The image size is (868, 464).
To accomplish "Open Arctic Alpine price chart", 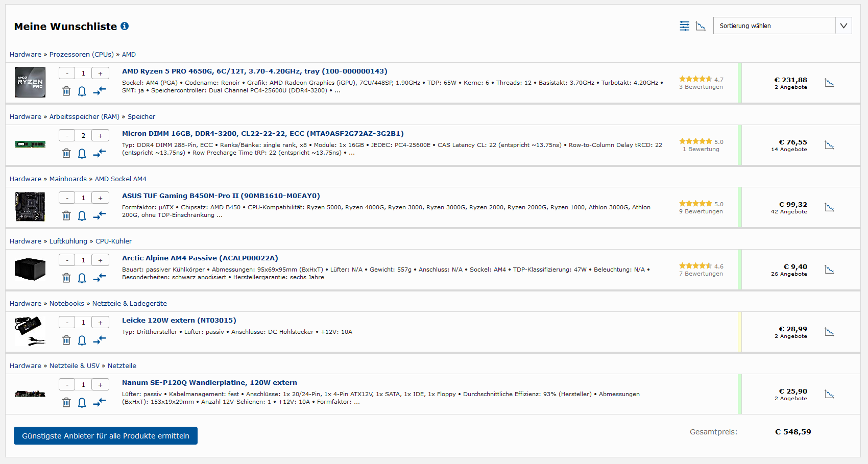I will tap(829, 270).
